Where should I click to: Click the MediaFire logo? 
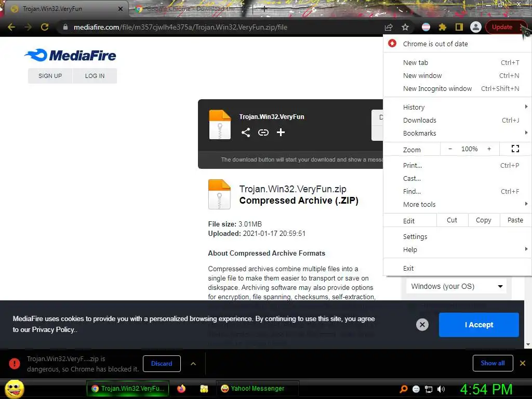[70, 55]
